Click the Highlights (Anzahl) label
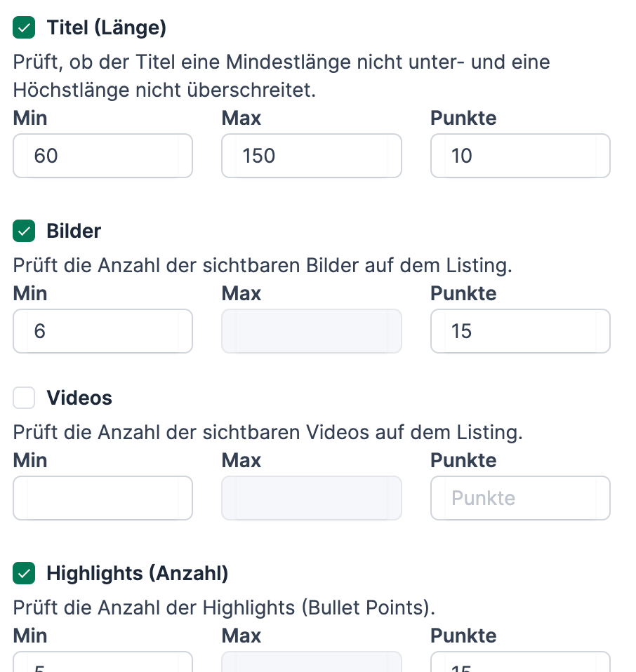The width and height of the screenshot is (636, 672). point(138,573)
